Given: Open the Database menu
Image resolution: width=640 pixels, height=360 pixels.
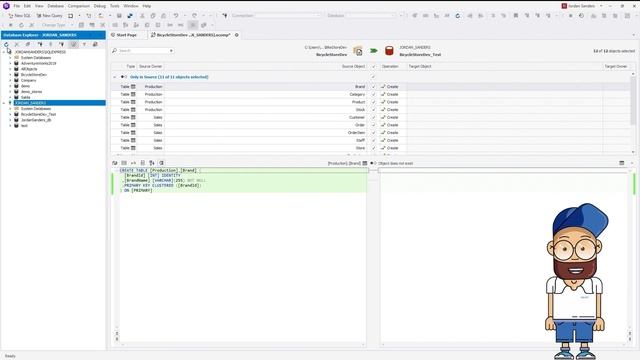Looking at the screenshot, I should click(x=56, y=6).
